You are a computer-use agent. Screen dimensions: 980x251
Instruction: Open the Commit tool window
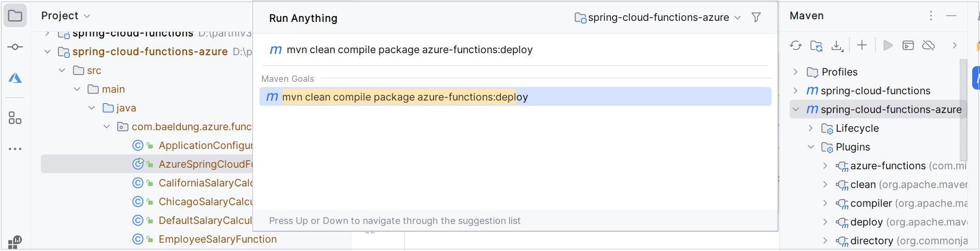[15, 47]
